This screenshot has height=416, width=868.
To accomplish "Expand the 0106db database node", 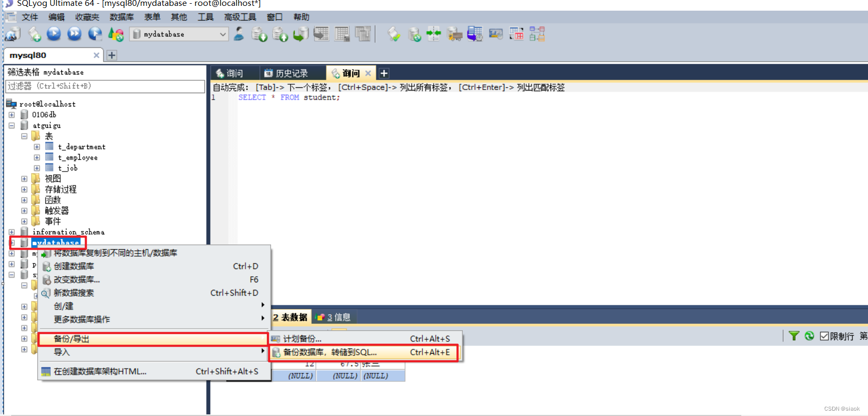I will coord(12,115).
